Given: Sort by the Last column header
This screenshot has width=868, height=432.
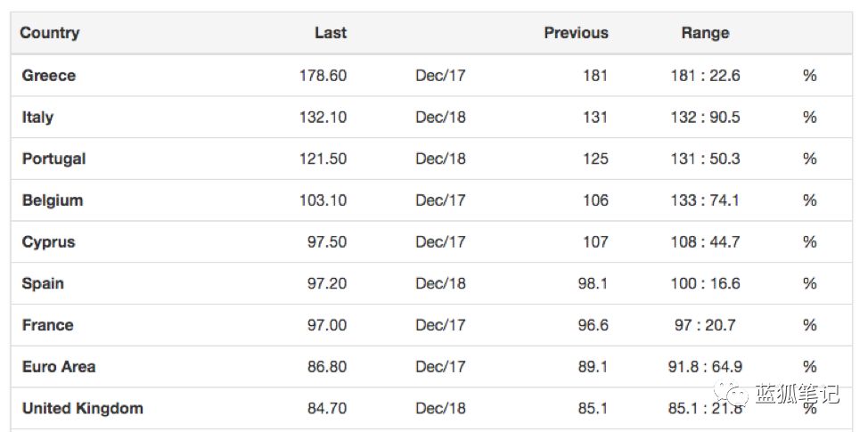Looking at the screenshot, I should [x=331, y=33].
